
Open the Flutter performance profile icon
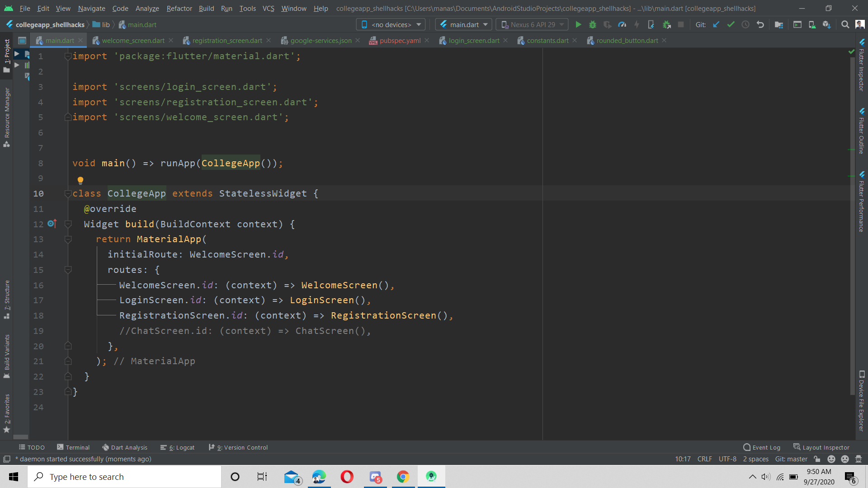tap(622, 25)
